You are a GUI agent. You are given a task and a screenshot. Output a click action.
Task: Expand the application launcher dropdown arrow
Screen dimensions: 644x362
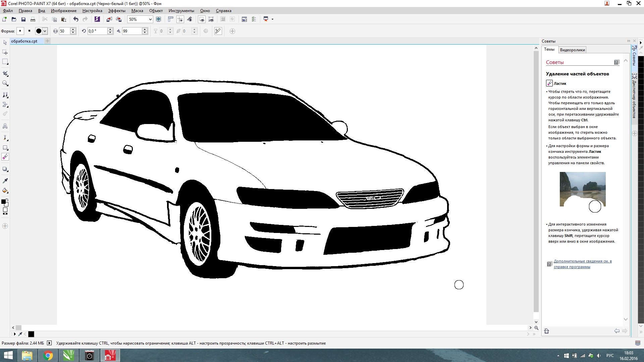(272, 19)
